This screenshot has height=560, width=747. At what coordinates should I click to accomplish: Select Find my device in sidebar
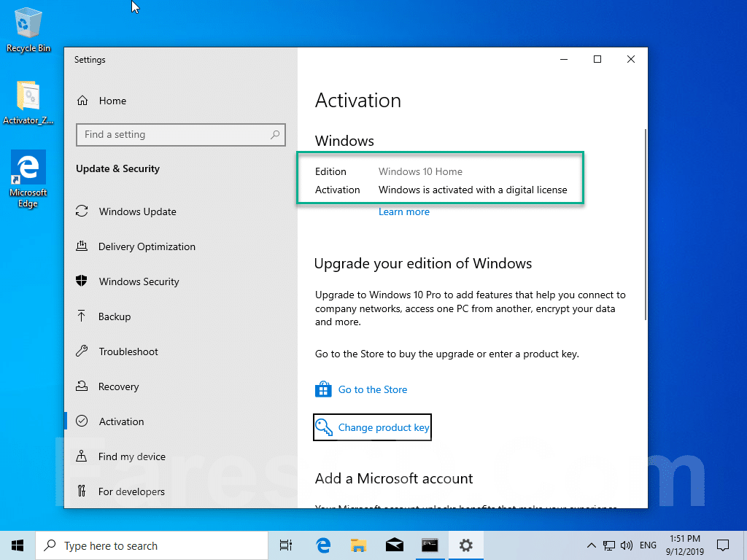pyautogui.click(x=132, y=456)
